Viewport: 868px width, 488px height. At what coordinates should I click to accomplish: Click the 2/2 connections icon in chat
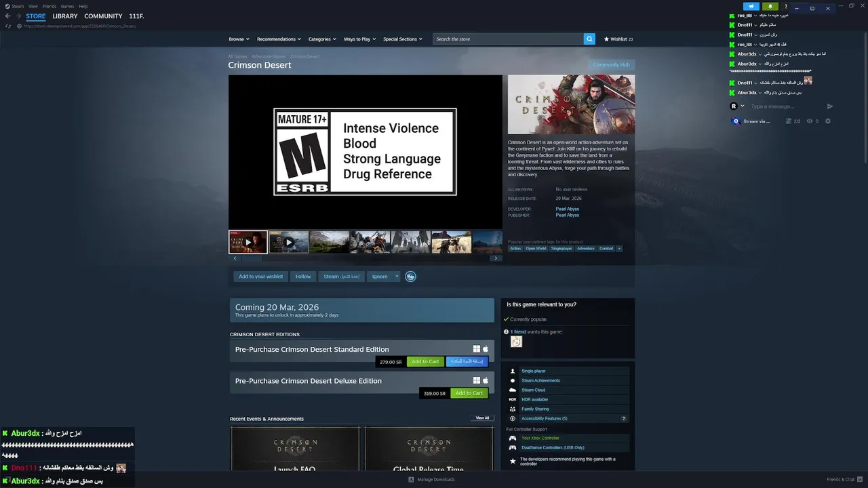(x=788, y=121)
